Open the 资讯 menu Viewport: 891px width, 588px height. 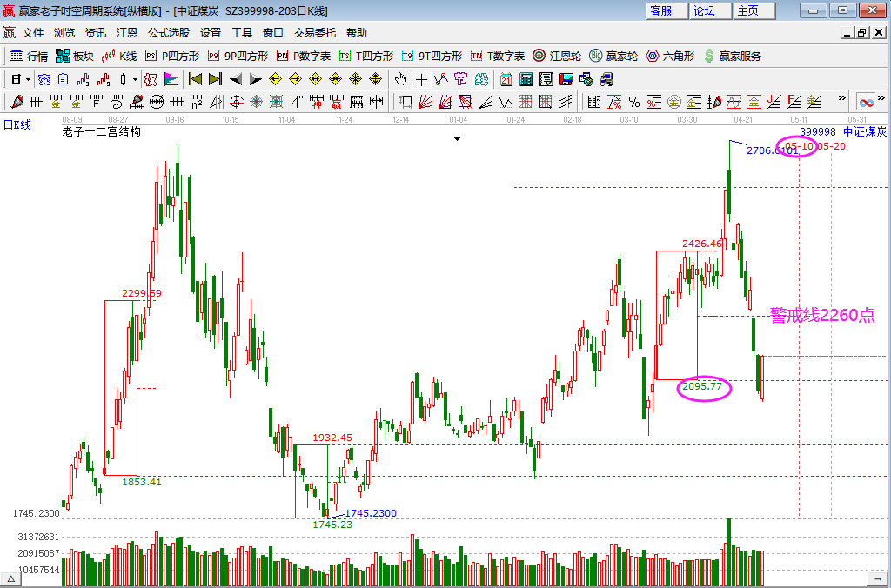pyautogui.click(x=96, y=33)
